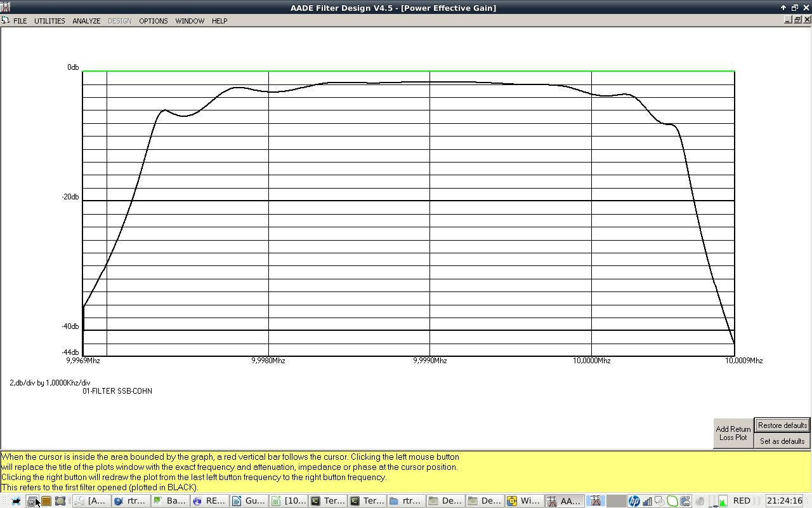Click the green rounded tray icon

pos(672,501)
